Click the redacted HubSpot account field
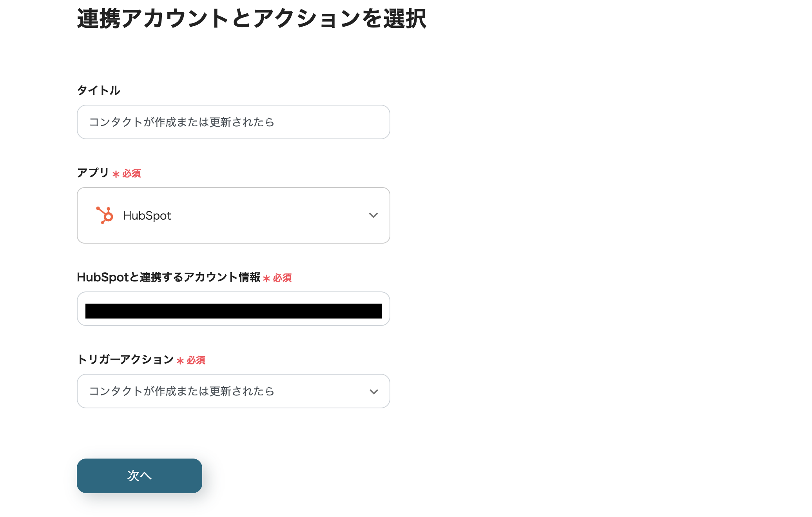 233,309
